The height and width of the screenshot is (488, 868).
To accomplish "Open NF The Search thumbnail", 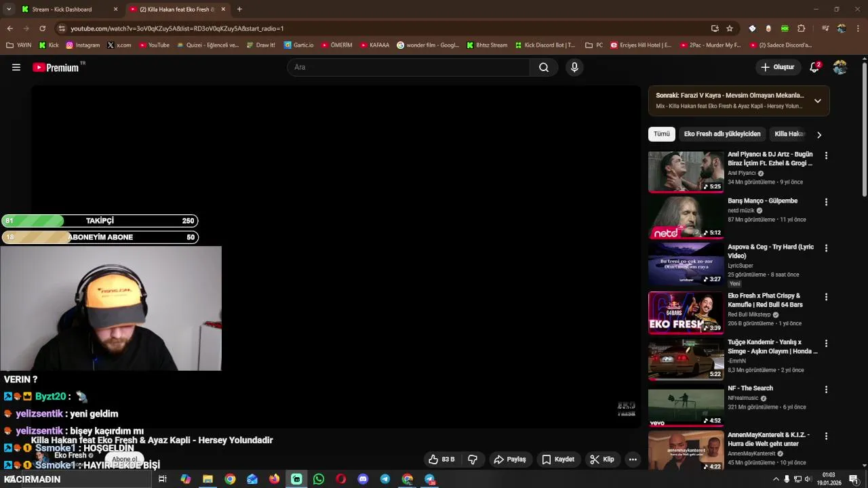I will 686,405.
